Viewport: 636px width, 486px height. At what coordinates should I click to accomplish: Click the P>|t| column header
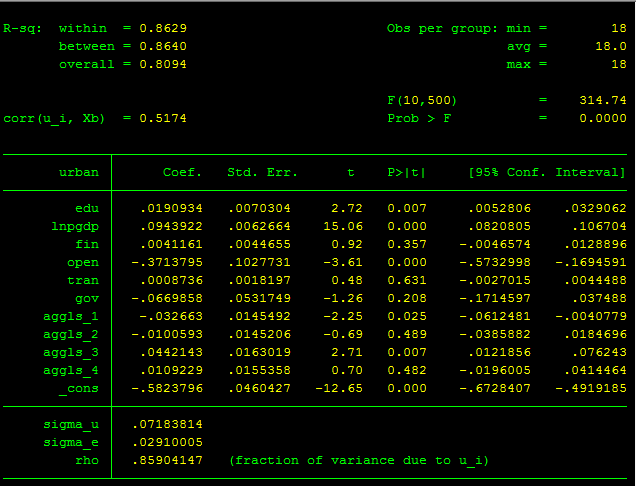pos(406,172)
